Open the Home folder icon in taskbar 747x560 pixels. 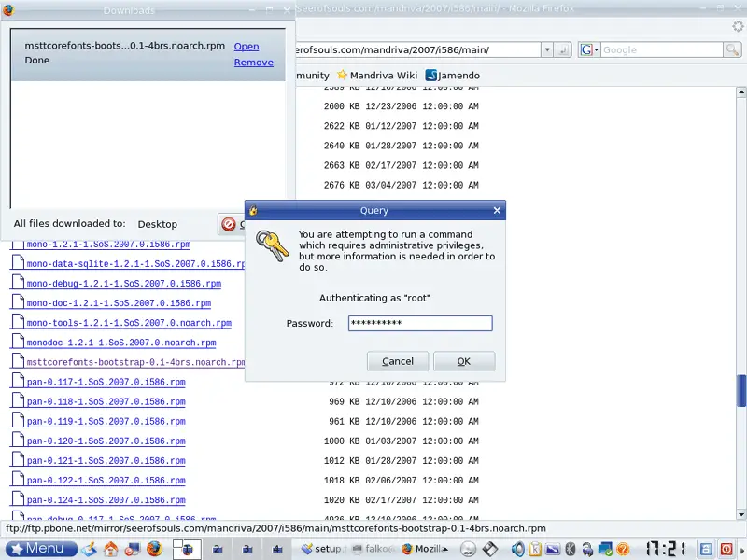[x=110, y=549]
